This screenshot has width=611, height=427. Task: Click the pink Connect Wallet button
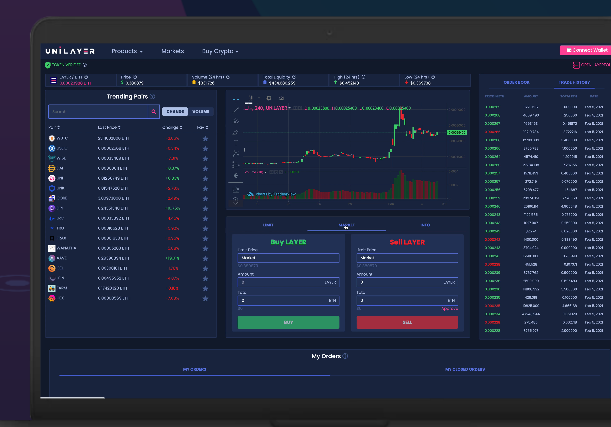(585, 49)
